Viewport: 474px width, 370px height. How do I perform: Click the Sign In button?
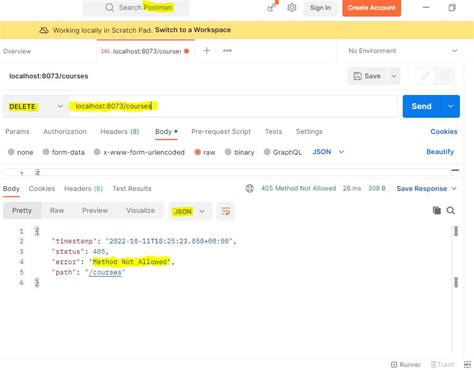click(x=320, y=8)
